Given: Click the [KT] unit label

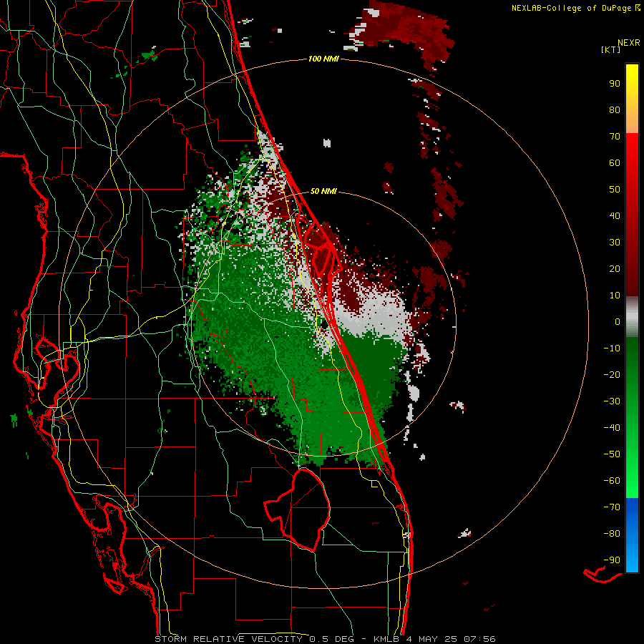Looking at the screenshot, I should coord(610,49).
